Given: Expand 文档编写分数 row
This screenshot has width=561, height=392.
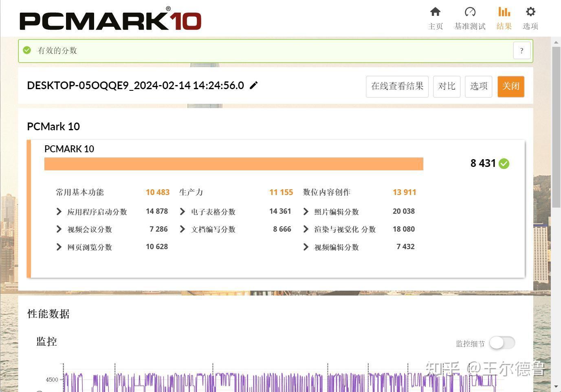Looking at the screenshot, I should pos(183,229).
